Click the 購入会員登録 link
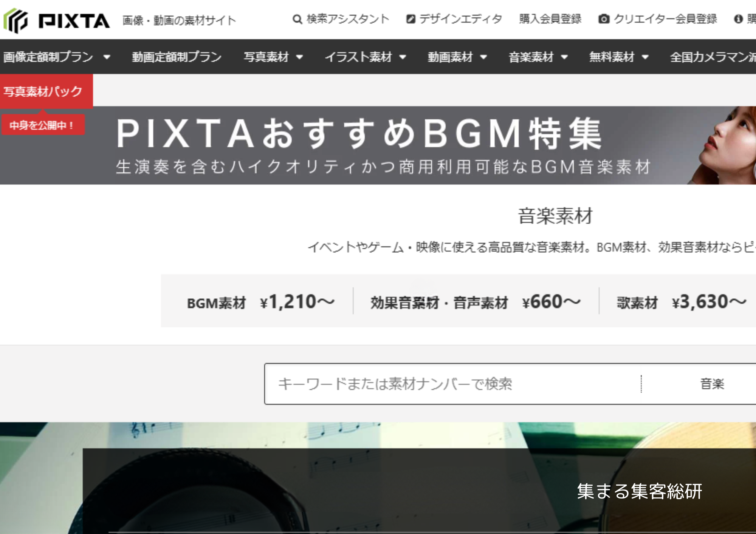 [550, 19]
